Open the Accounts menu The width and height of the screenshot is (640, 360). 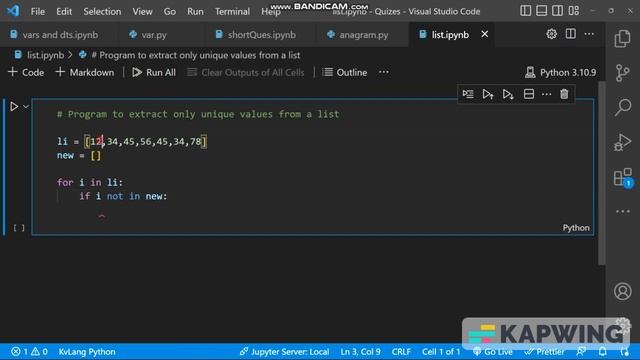coord(622,291)
